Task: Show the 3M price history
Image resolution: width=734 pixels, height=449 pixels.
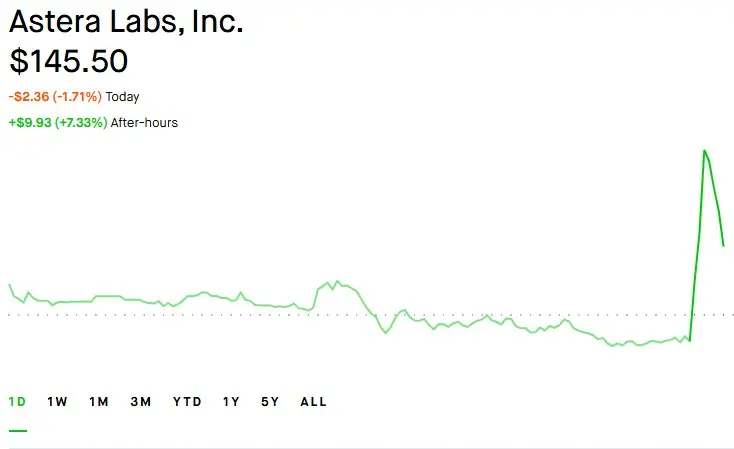Action: click(140, 402)
